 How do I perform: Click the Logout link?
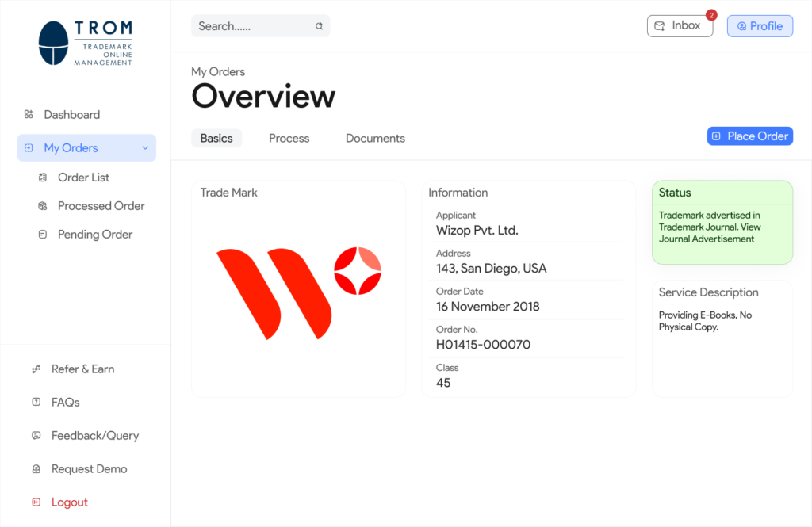(x=69, y=502)
